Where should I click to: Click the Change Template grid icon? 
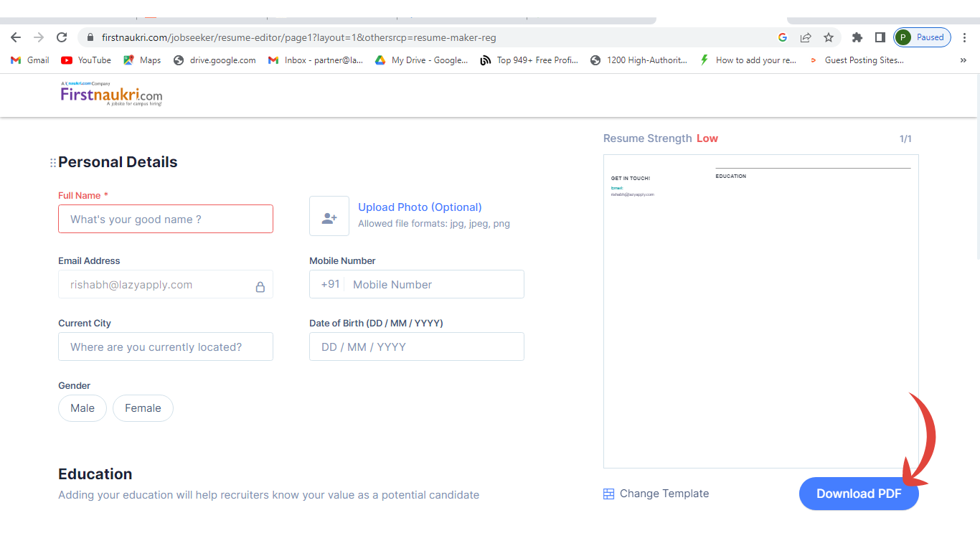pyautogui.click(x=608, y=494)
